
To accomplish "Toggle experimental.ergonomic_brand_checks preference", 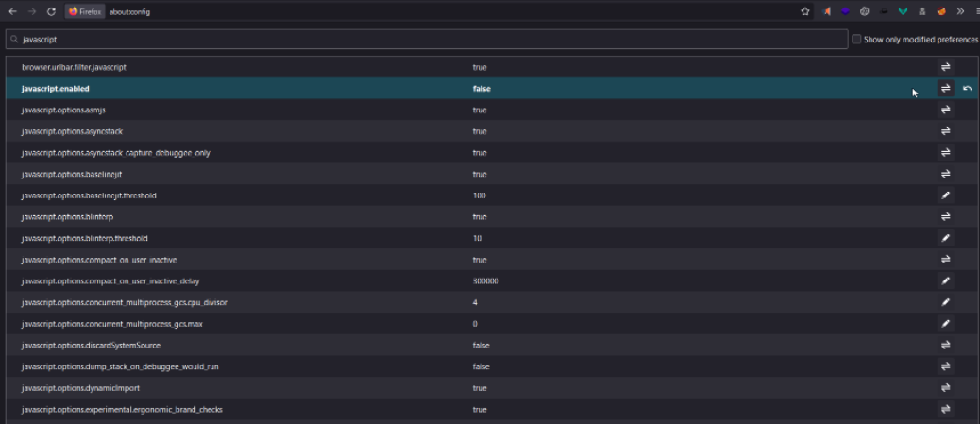I will tap(946, 409).
